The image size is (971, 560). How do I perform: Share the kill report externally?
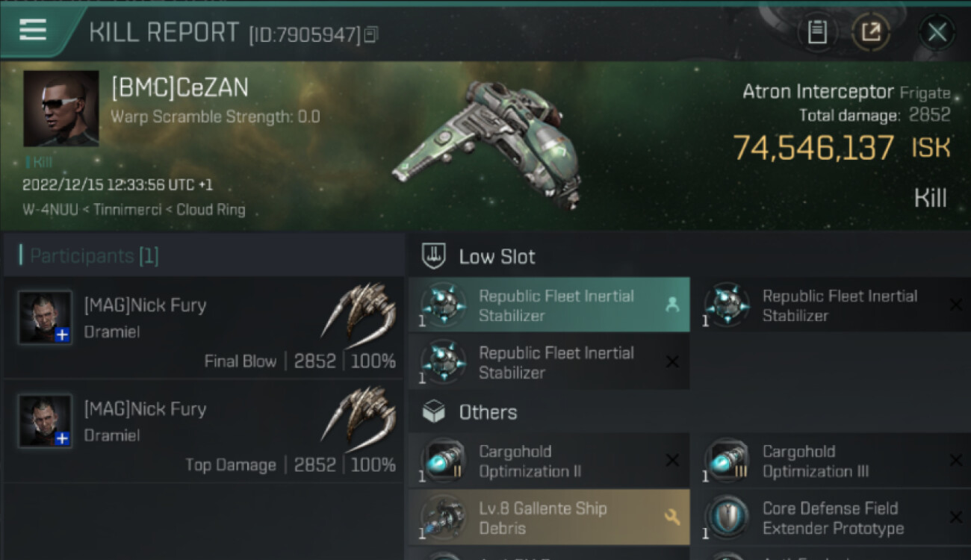tap(871, 32)
